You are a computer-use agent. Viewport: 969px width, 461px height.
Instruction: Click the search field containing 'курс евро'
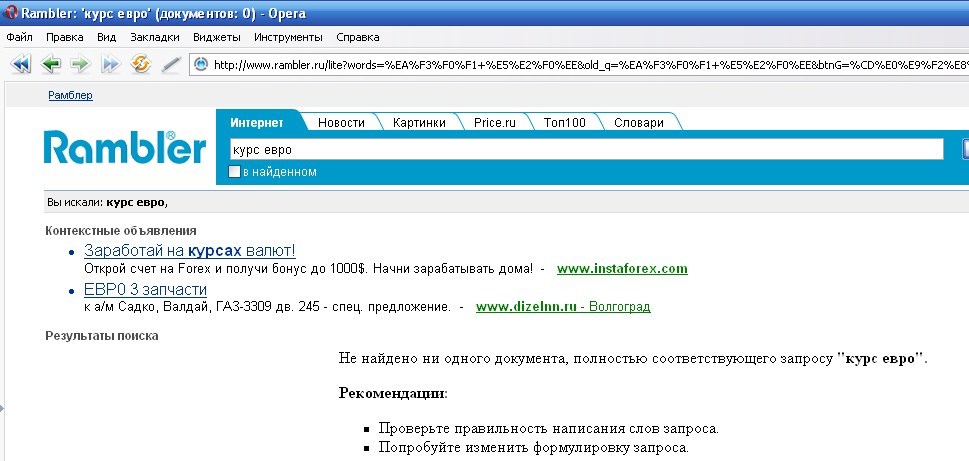(x=585, y=149)
